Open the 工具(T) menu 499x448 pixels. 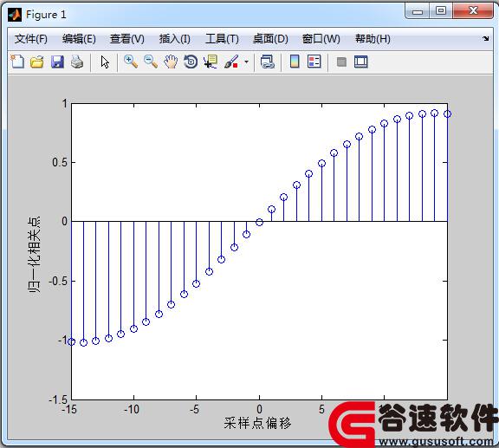[222, 39]
